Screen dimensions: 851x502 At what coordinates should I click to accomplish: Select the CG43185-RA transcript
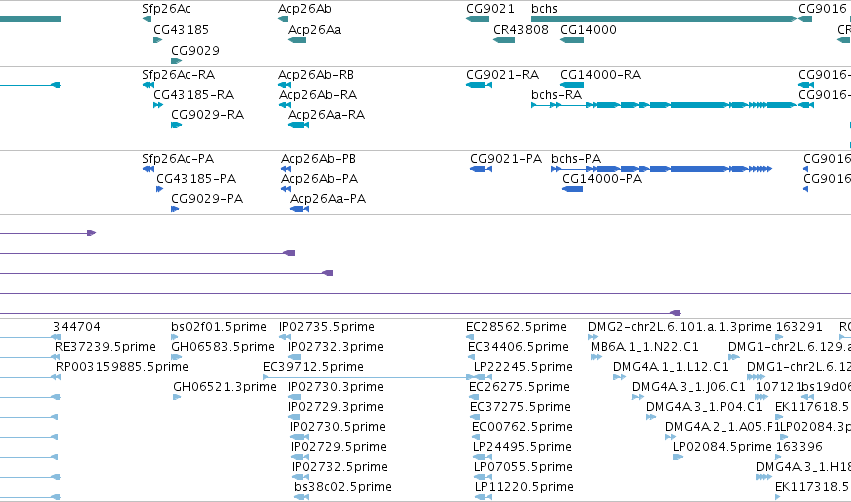click(x=158, y=105)
